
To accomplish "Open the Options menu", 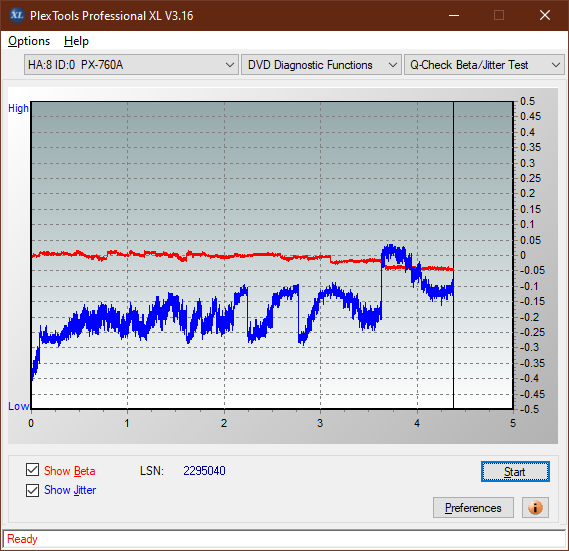I will [x=29, y=41].
